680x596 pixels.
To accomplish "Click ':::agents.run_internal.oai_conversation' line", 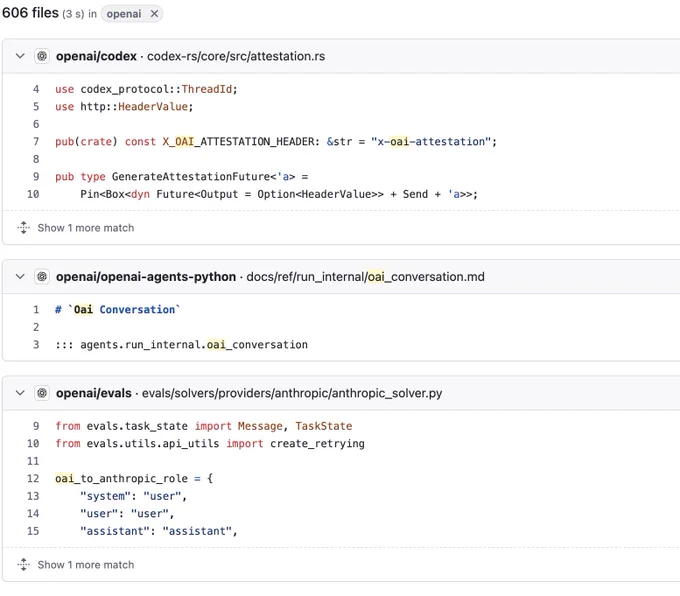I will point(181,345).
